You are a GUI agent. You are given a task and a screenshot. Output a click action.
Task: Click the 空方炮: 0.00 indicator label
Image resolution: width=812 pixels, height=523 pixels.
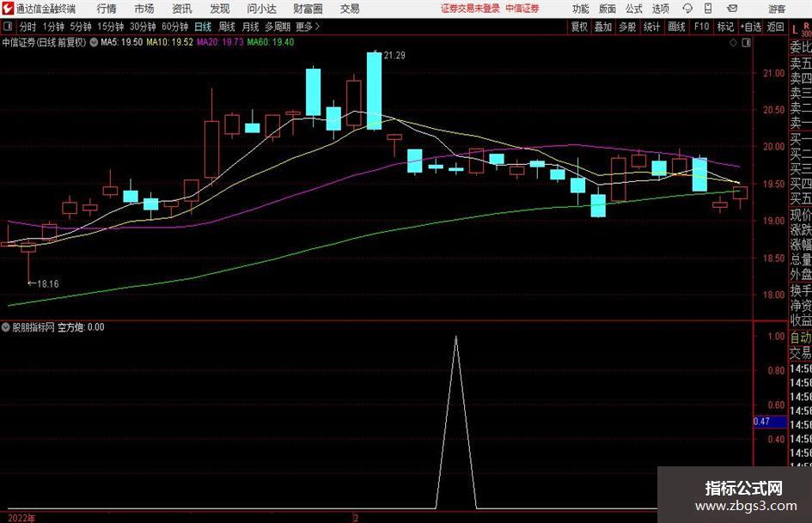81,327
